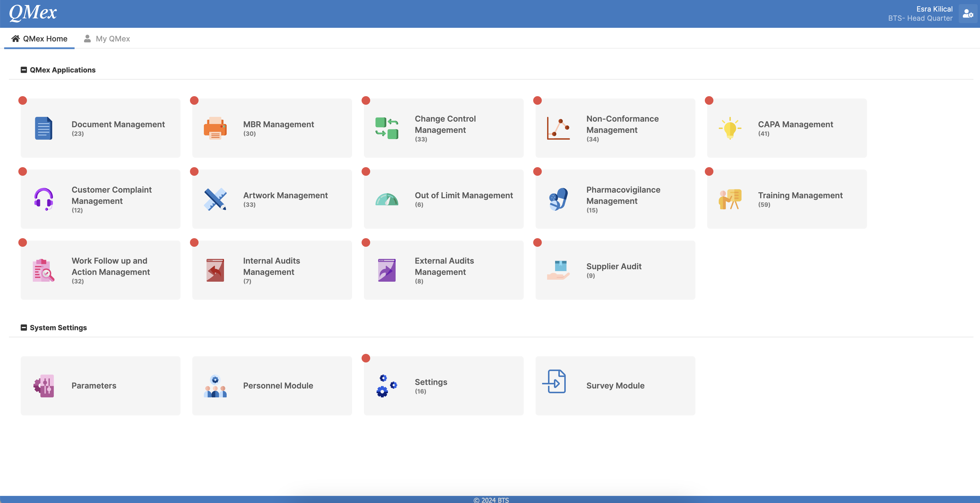Open the CAPA Management lightbulb icon
980x503 pixels.
(x=730, y=128)
